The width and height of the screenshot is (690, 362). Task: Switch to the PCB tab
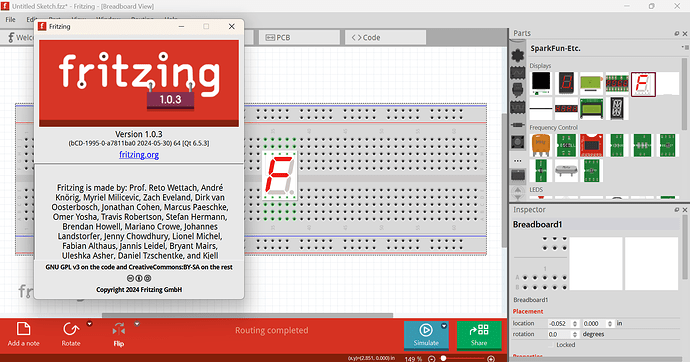click(x=299, y=38)
